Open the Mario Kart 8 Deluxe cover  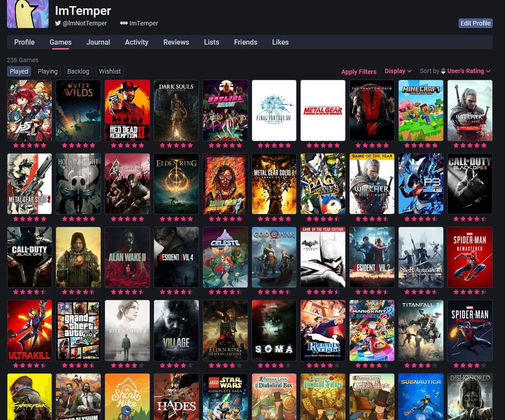(x=372, y=331)
